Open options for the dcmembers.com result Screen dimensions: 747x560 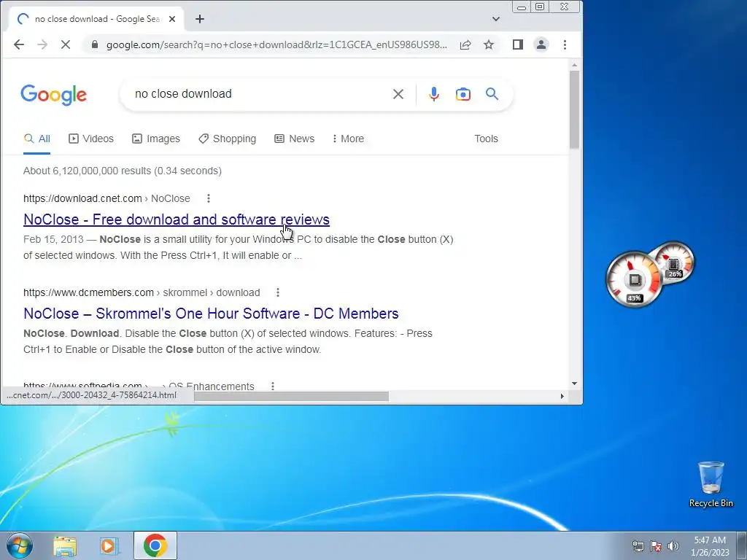pyautogui.click(x=278, y=292)
